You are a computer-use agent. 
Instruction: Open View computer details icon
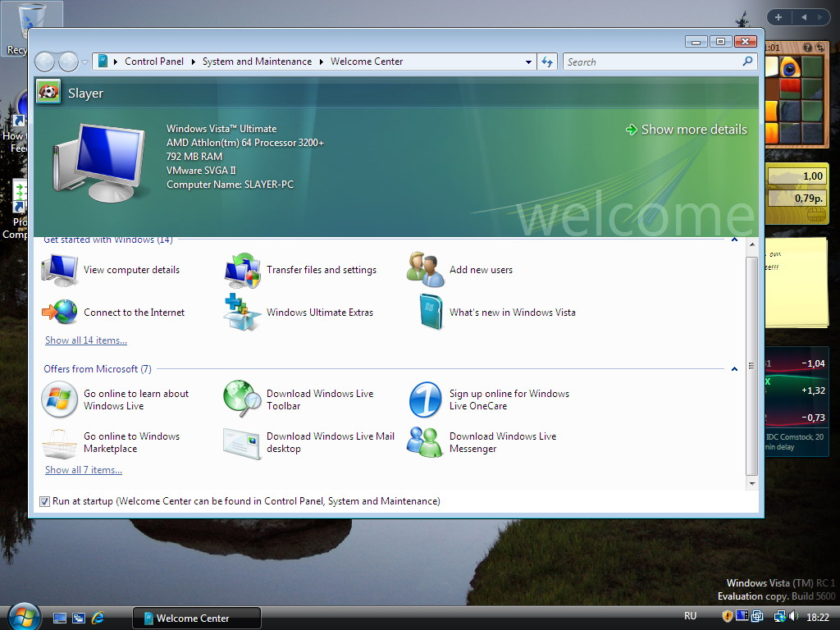(60, 270)
